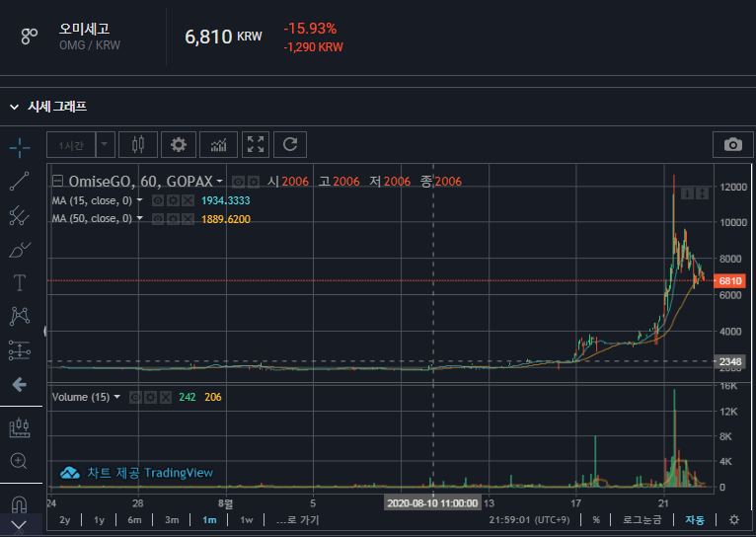Remove the MA 15 indicator
The width and height of the screenshot is (756, 537).
click(x=189, y=200)
